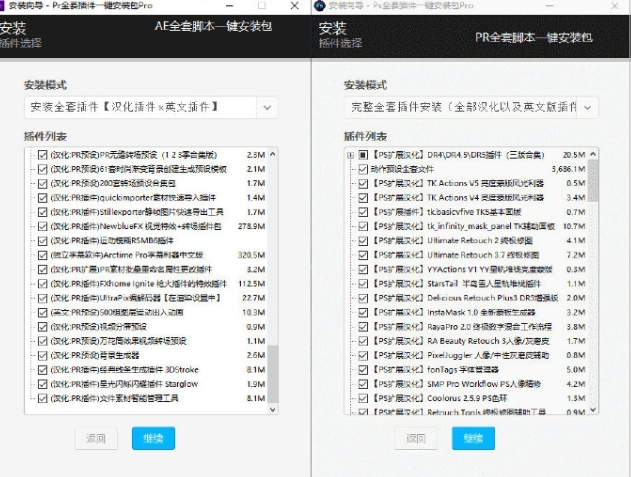Toggle DR4\DR4.5\DR5 plugin checkbox
This screenshot has width=631, height=477.
tap(363, 155)
